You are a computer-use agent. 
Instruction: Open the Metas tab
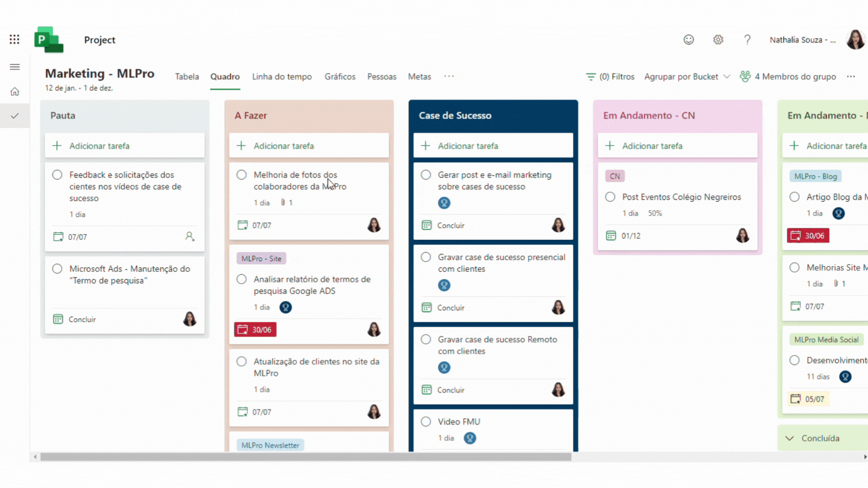click(420, 77)
